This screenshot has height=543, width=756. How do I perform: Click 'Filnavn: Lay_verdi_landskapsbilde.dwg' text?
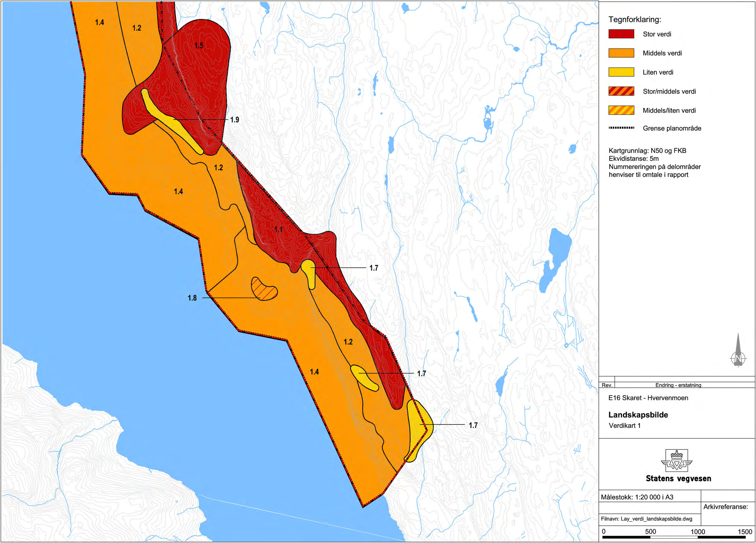click(646, 519)
